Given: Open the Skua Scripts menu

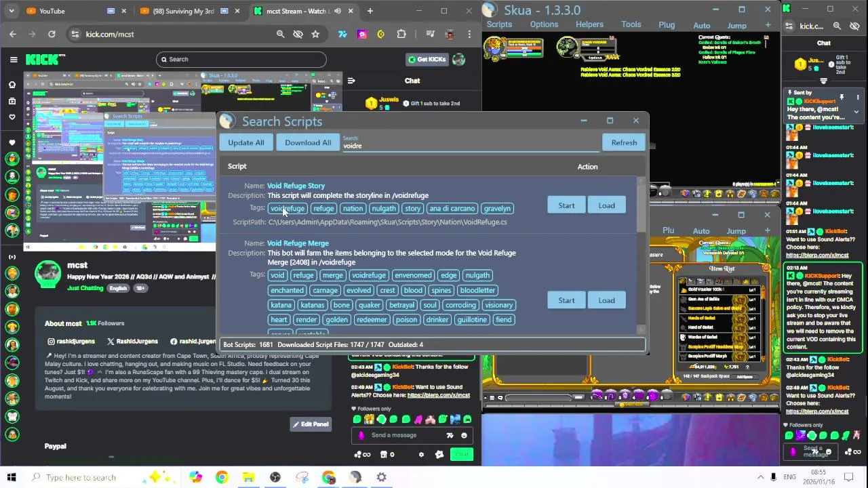Looking at the screenshot, I should 499,24.
